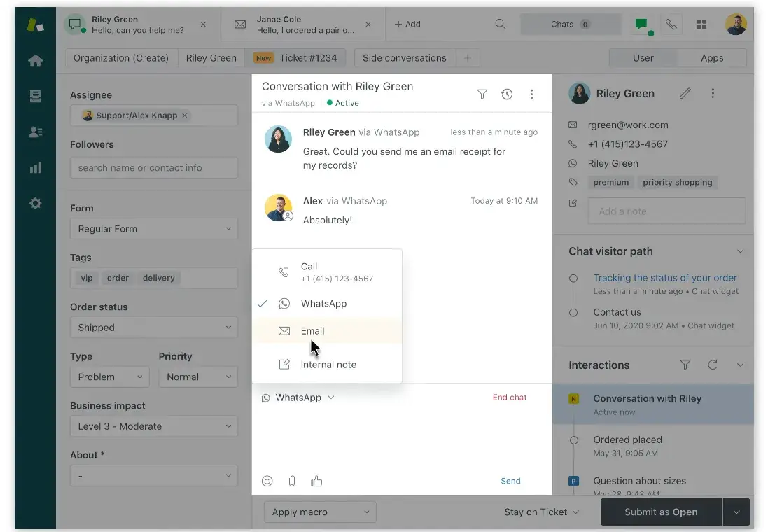Screen dimensions: 775x532
Task: Open the Home icon in the sidebar
Action: pyautogui.click(x=35, y=61)
